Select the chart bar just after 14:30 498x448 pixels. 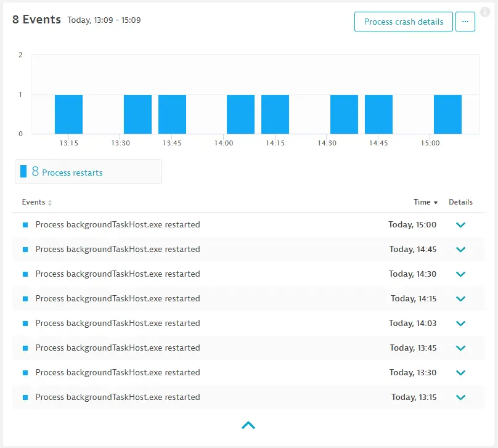pos(344,114)
